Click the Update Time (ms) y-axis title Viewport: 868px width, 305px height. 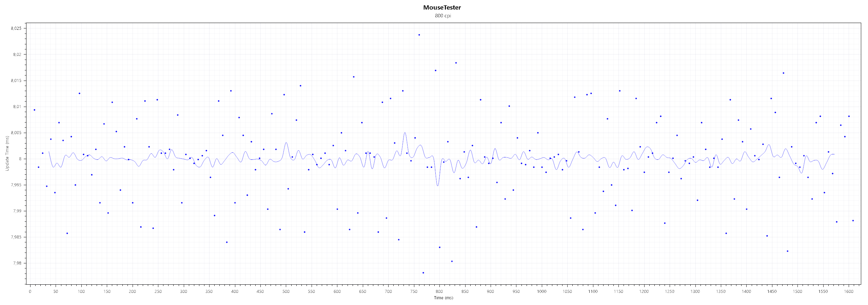click(x=7, y=153)
